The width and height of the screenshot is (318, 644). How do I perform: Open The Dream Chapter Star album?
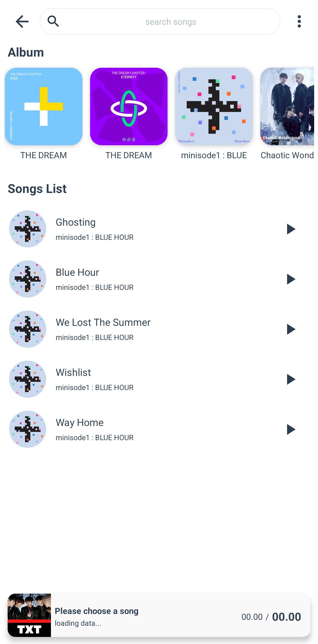44,106
